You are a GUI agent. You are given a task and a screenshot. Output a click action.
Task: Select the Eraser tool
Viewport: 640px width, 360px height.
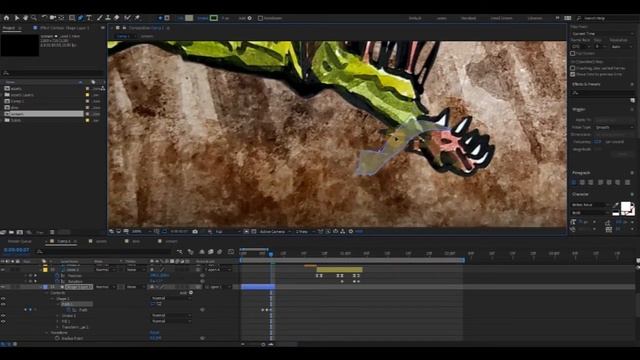117,18
